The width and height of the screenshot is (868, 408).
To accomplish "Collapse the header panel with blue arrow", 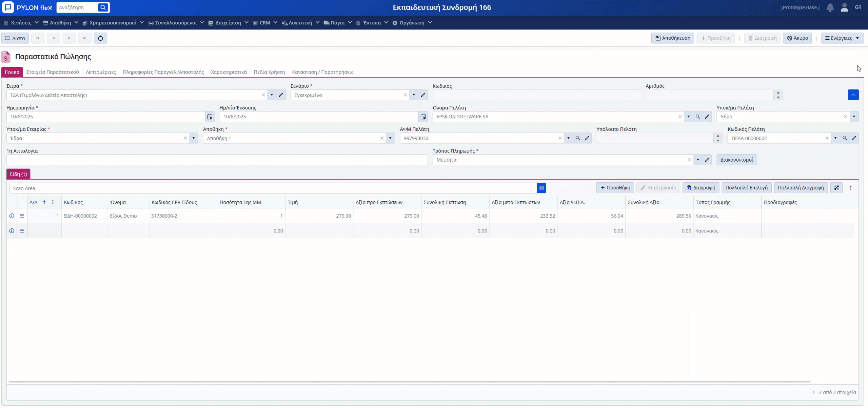I will tap(853, 95).
